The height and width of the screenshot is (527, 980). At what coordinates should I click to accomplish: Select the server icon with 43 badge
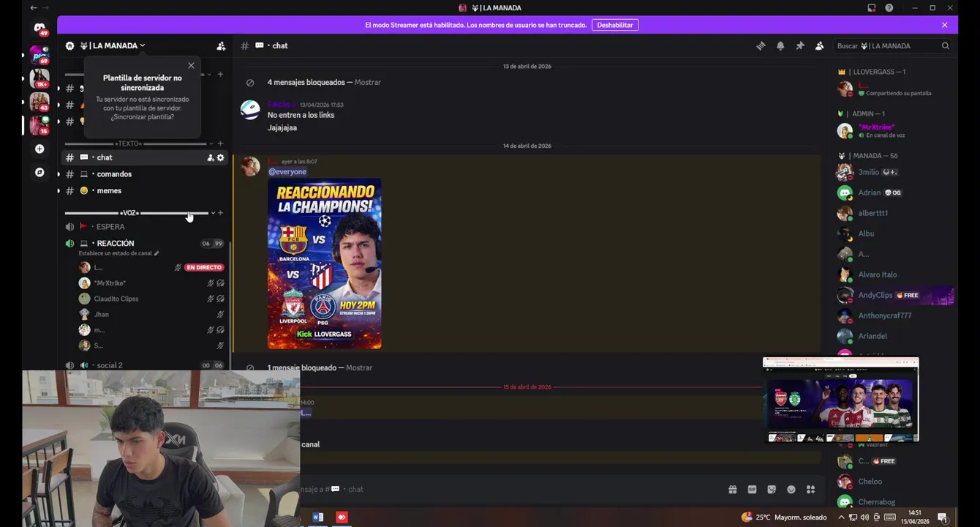pos(39,102)
